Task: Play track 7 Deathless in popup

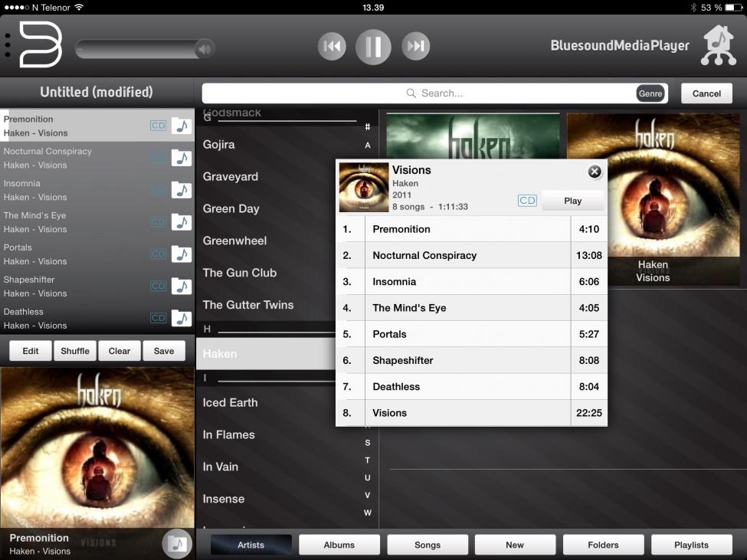Action: point(472,386)
